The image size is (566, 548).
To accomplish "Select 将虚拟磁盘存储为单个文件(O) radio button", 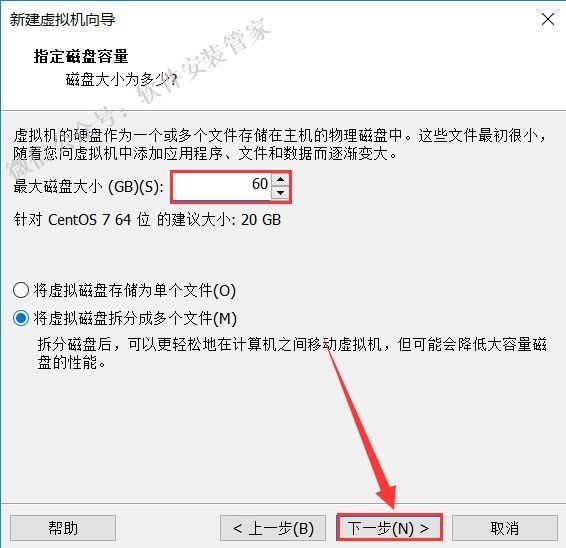I will pyautogui.click(x=21, y=290).
